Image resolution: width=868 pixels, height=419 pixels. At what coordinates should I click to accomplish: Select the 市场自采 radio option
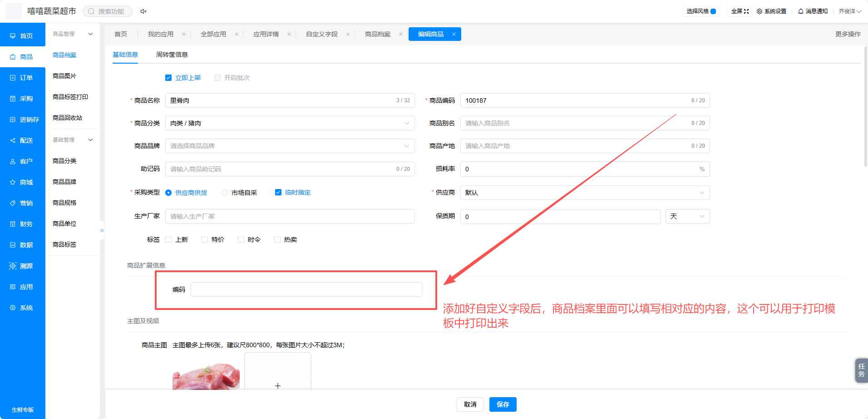point(225,193)
